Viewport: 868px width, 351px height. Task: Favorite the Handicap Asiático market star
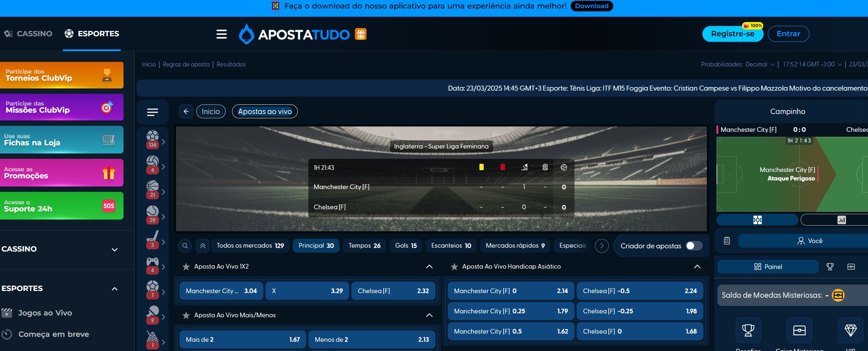454,266
